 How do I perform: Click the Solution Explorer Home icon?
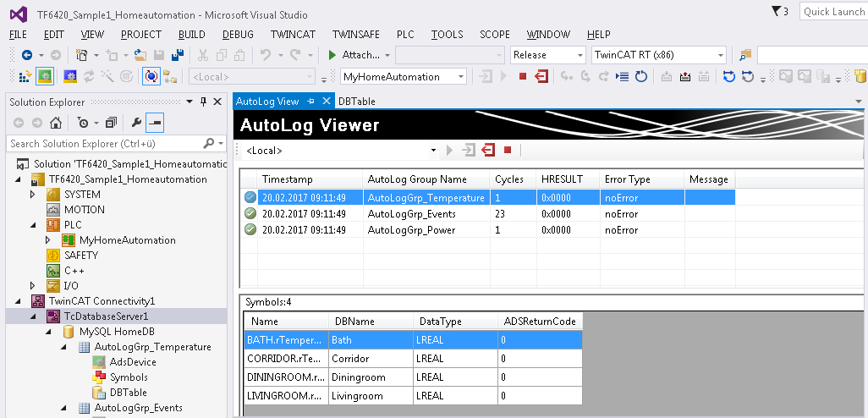coord(55,123)
